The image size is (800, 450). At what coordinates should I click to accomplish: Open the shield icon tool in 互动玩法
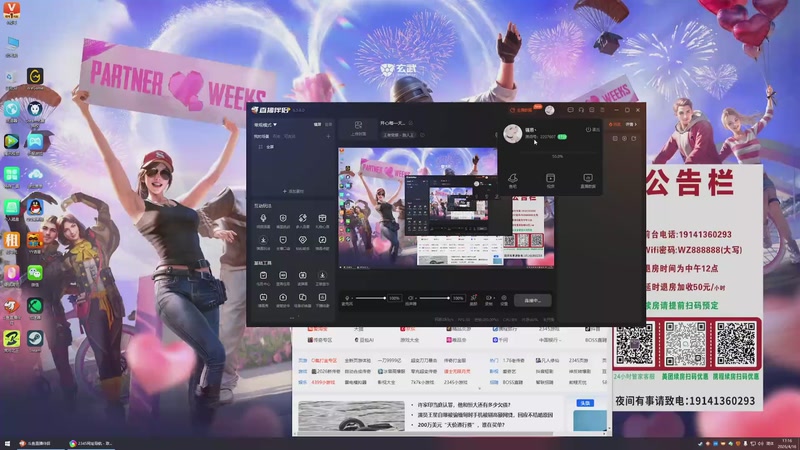click(x=283, y=220)
